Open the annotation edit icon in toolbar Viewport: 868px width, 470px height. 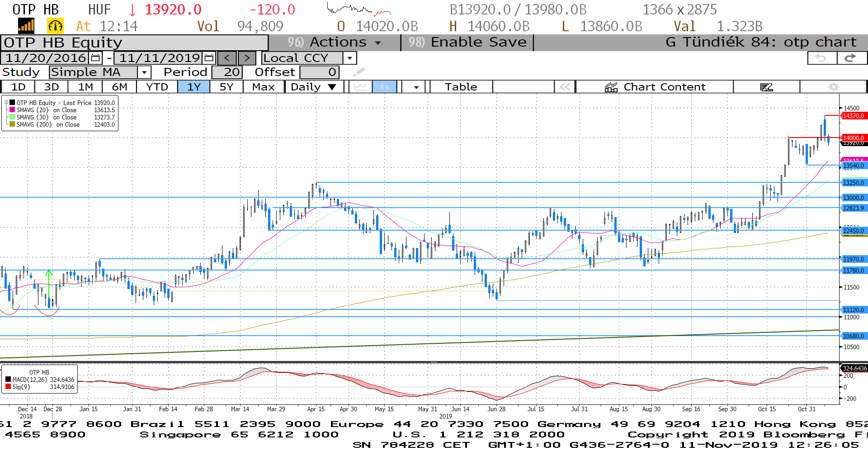tap(766, 87)
